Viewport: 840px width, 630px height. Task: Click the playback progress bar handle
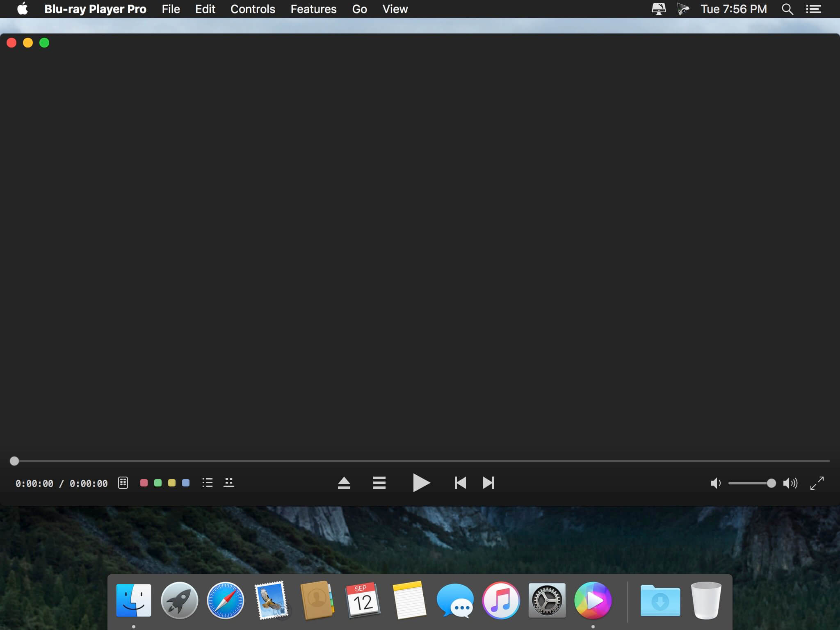(x=14, y=461)
